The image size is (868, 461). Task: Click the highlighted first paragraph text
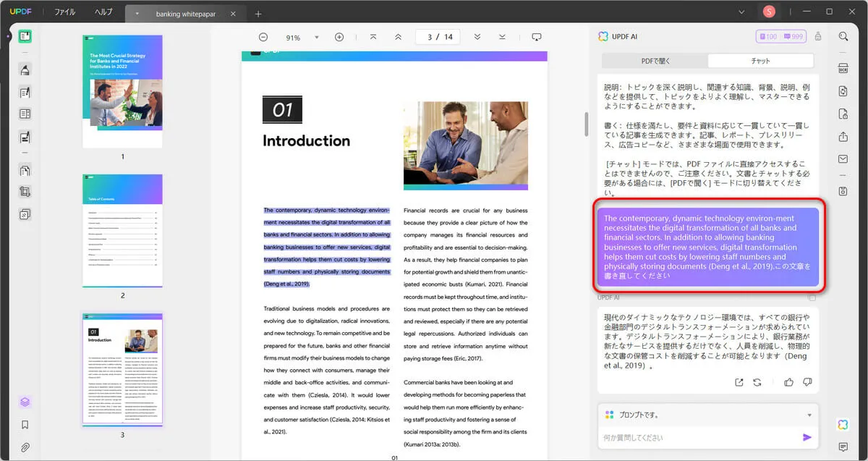(x=327, y=247)
